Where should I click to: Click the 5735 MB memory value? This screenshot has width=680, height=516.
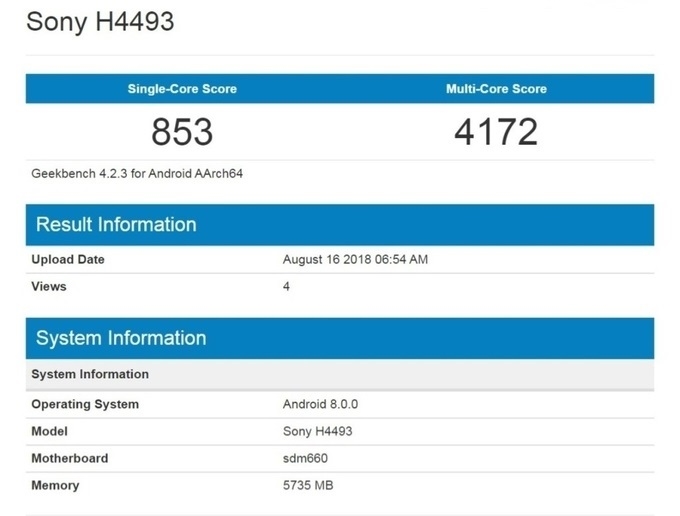(308, 485)
